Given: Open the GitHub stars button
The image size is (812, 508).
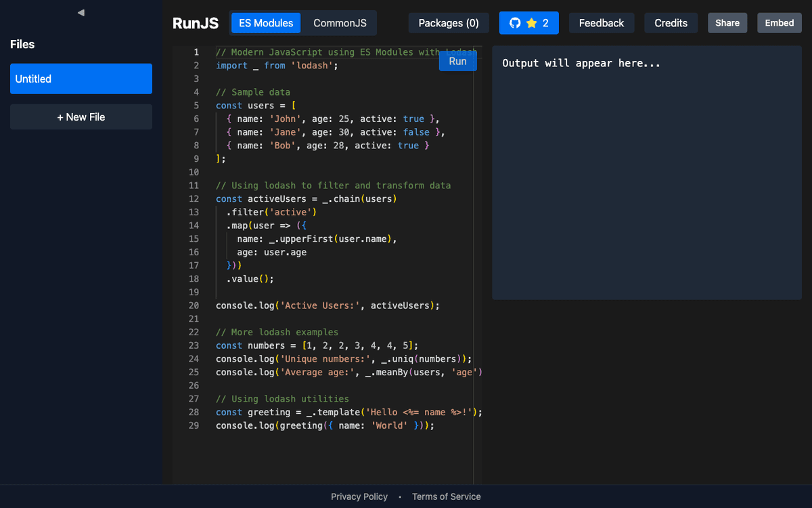Looking at the screenshot, I should [x=529, y=23].
